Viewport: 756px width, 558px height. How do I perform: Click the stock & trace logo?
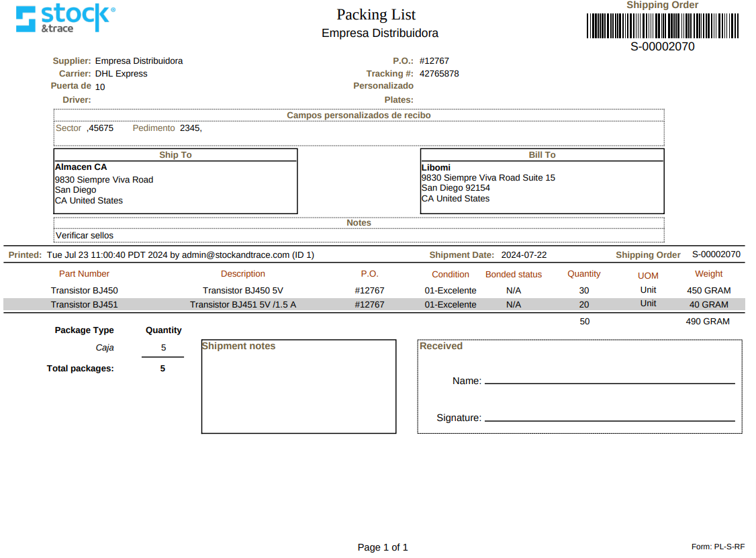click(66, 18)
